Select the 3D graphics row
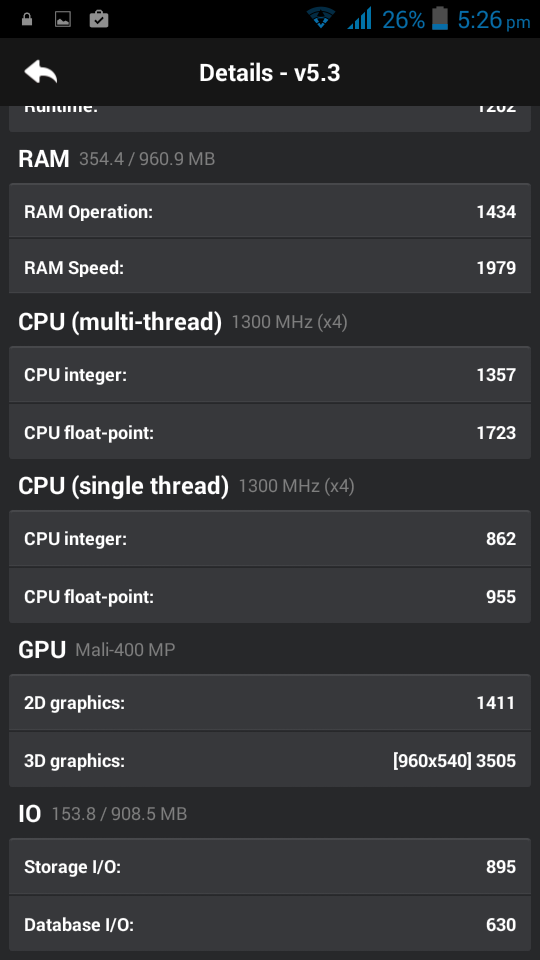This screenshot has height=960, width=540. tap(269, 760)
